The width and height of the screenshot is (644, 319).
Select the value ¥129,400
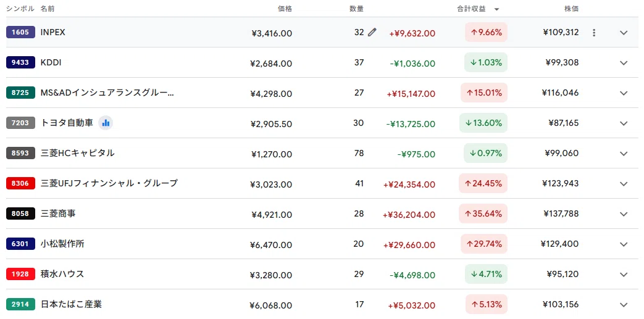[x=560, y=244]
